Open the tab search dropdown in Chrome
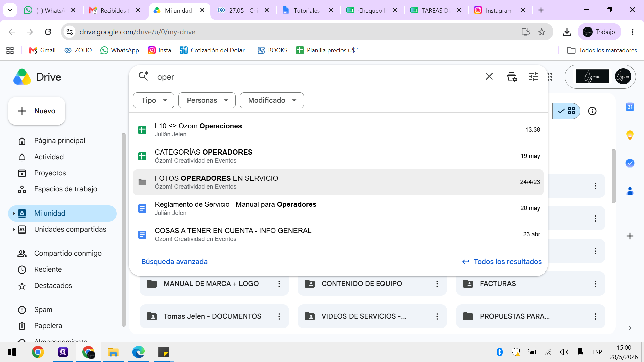644x362 pixels. pyautogui.click(x=10, y=10)
